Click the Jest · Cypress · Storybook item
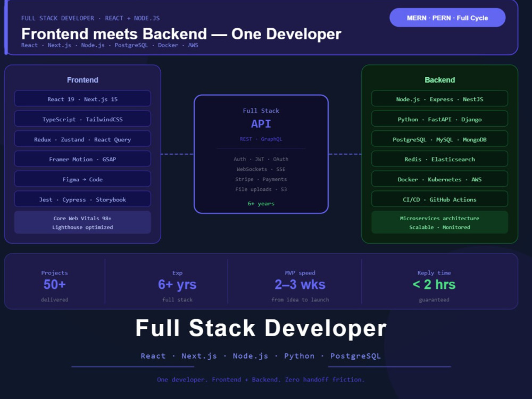This screenshot has width=532, height=399. (x=82, y=199)
